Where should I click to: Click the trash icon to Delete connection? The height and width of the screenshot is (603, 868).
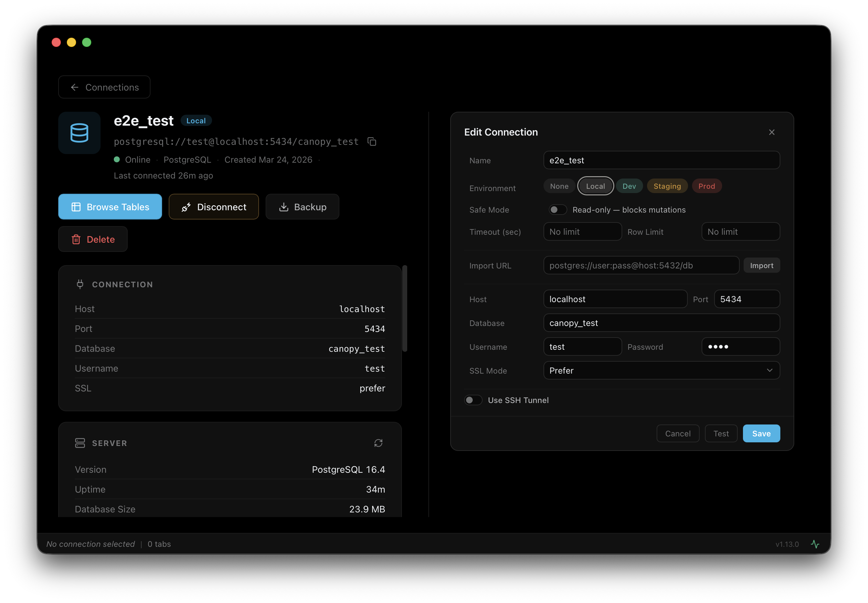[76, 240]
